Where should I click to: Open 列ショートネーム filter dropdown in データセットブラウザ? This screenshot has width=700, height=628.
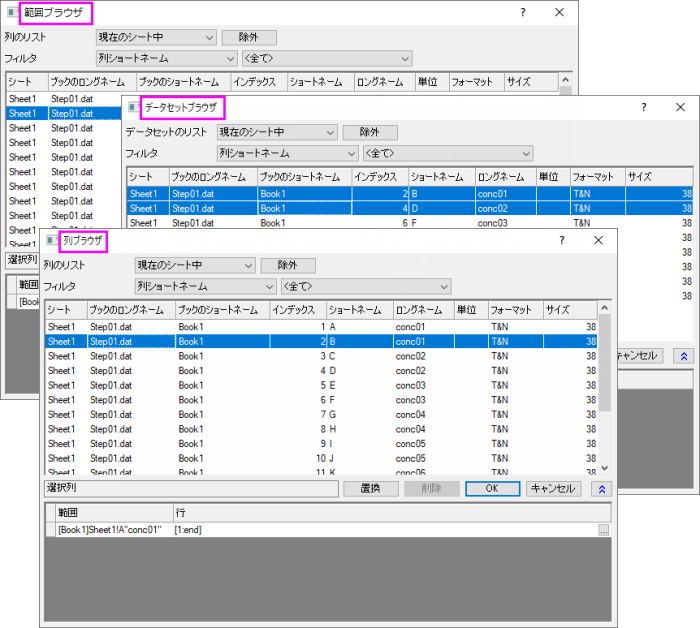coord(287,154)
